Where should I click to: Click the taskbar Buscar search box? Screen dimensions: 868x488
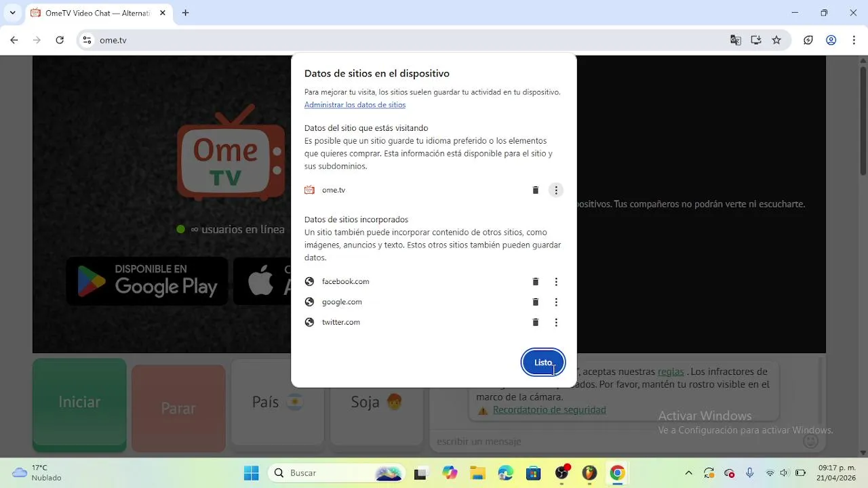coord(336,473)
